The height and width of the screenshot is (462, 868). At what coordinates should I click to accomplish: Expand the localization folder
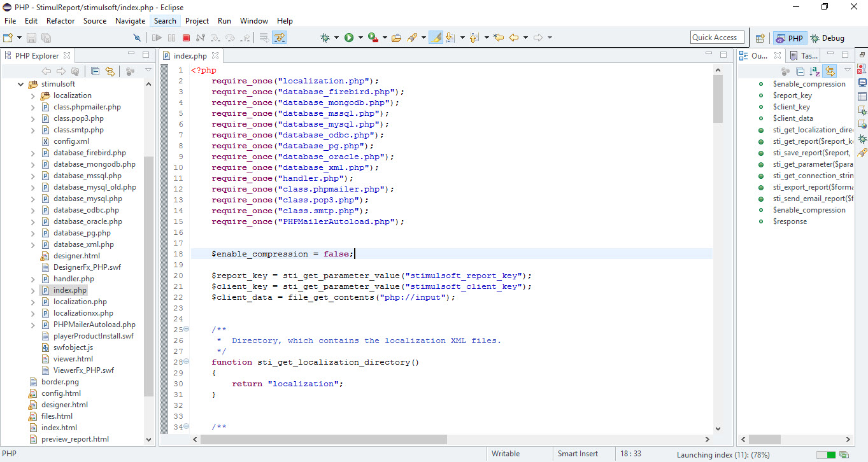click(x=33, y=95)
